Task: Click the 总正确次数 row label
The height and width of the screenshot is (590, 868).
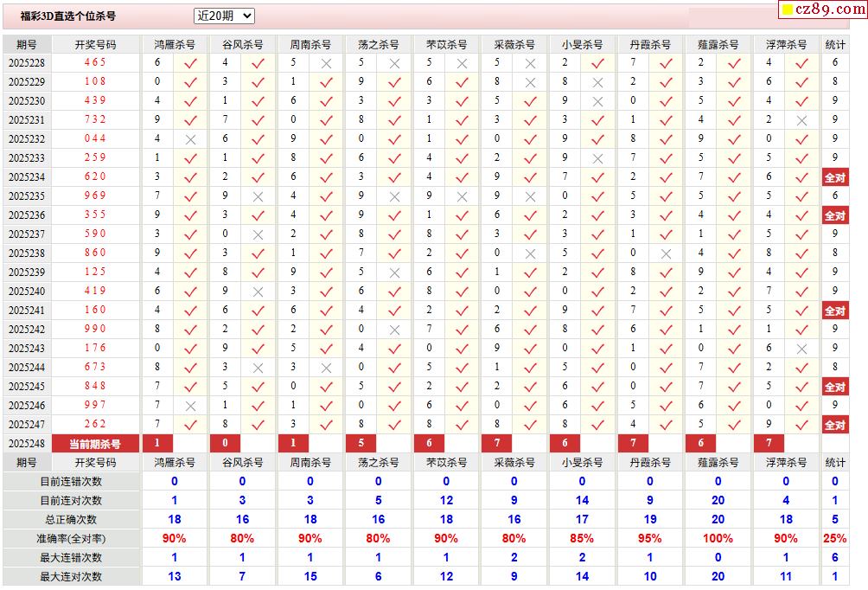Action: click(71, 520)
